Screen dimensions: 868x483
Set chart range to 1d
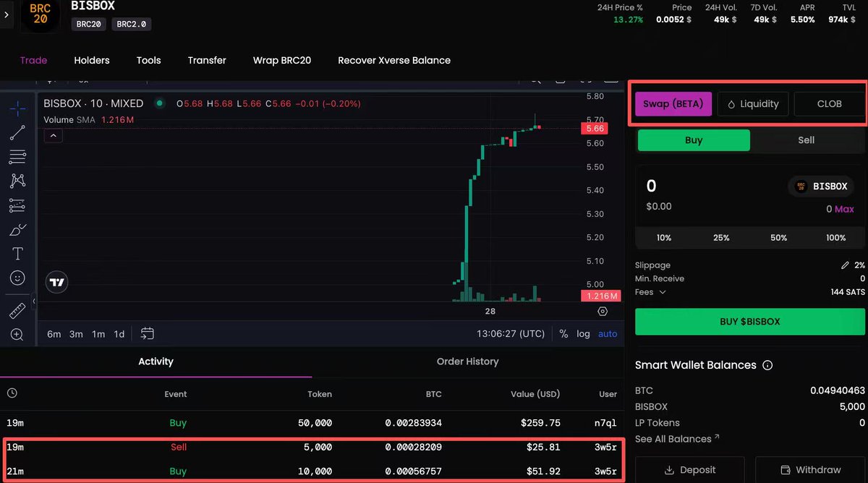click(x=119, y=334)
